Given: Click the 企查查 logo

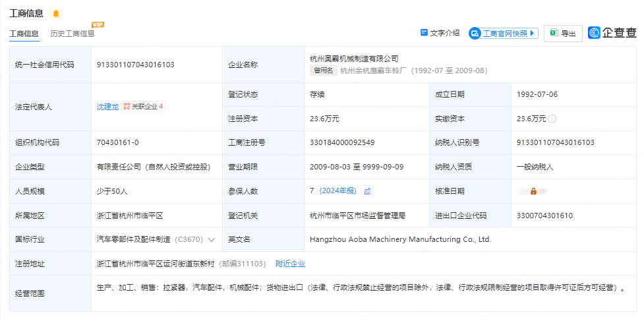Looking at the screenshot, I should [612, 33].
